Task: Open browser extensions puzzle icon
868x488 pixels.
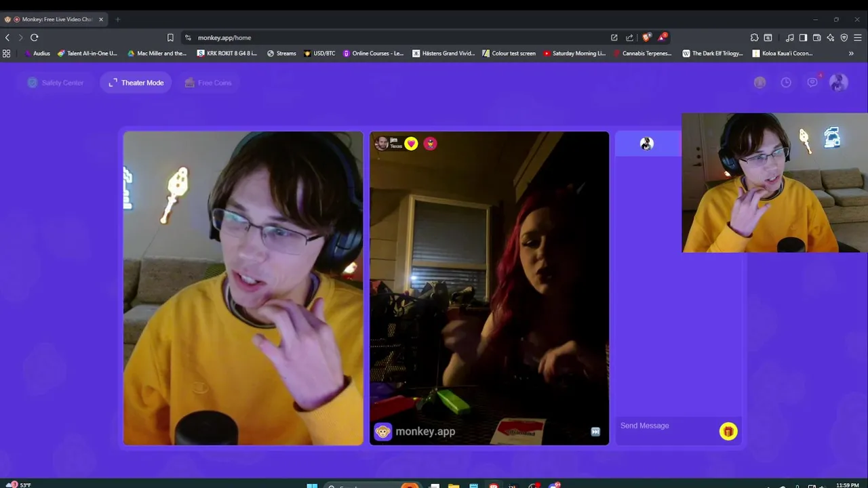Action: click(x=754, y=38)
